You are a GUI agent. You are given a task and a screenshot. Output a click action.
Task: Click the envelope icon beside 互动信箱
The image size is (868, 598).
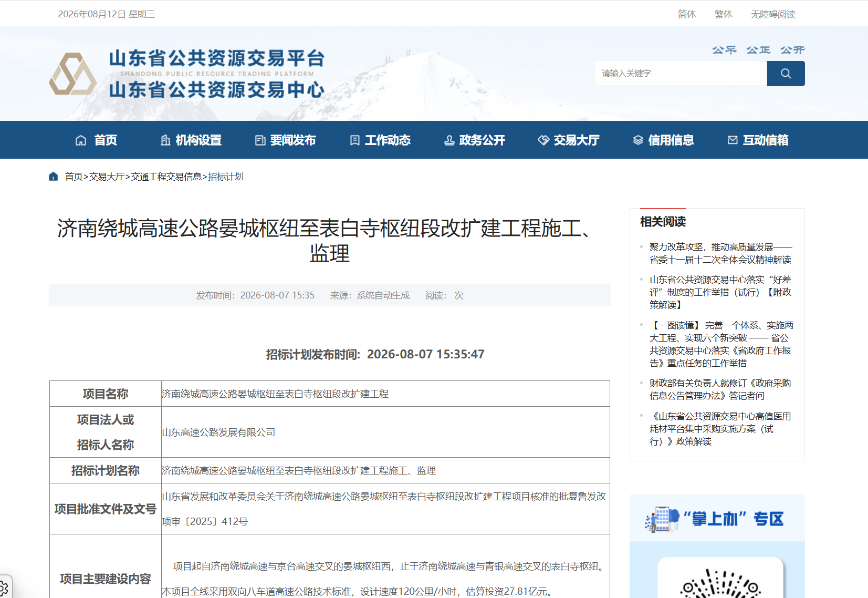[733, 140]
